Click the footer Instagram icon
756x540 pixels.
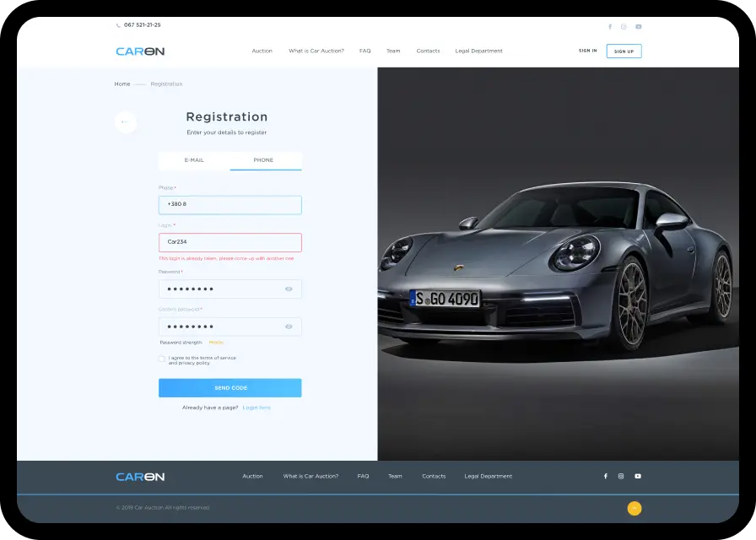click(x=621, y=477)
